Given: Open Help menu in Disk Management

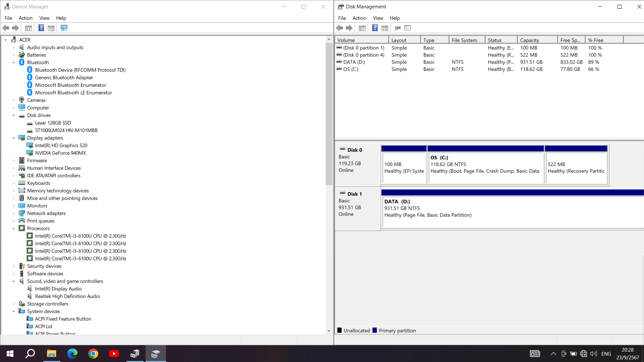Looking at the screenshot, I should [x=395, y=18].
